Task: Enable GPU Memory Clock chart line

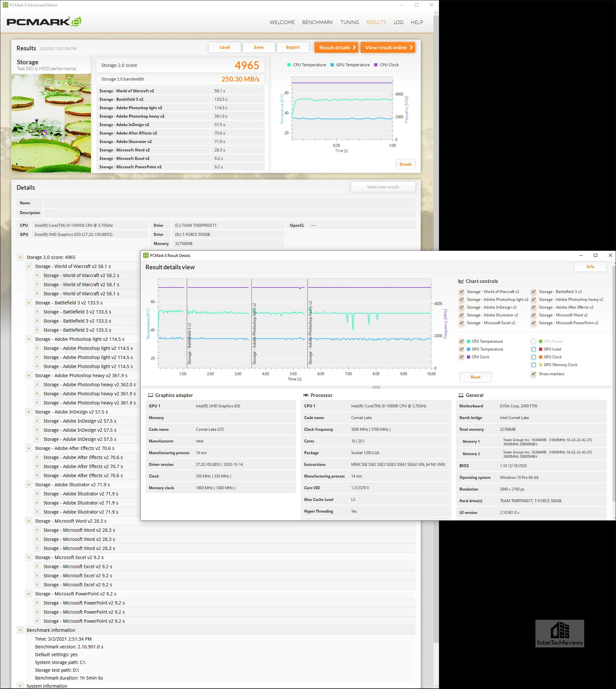Action: point(533,365)
